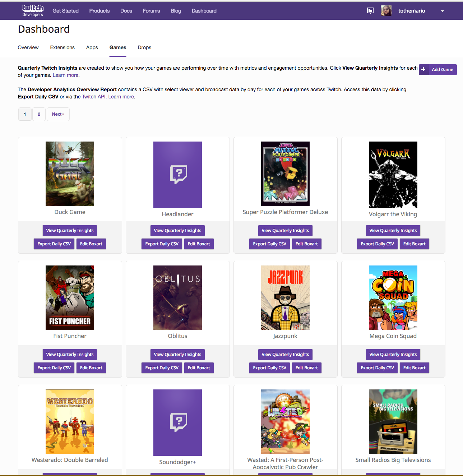View Quarterly Insights for Super Puzzle Platformer Deluxe
This screenshot has width=463, height=476.
285,231
